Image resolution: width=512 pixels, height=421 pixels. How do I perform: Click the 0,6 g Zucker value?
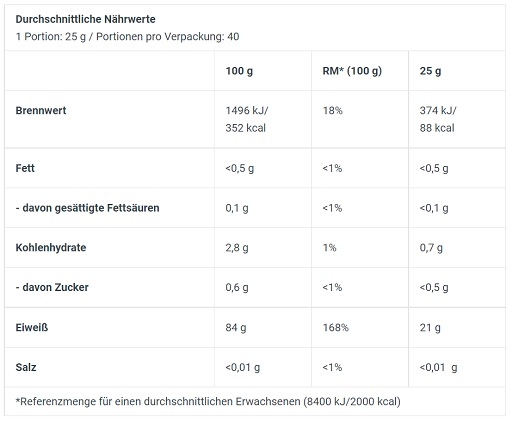(x=237, y=287)
